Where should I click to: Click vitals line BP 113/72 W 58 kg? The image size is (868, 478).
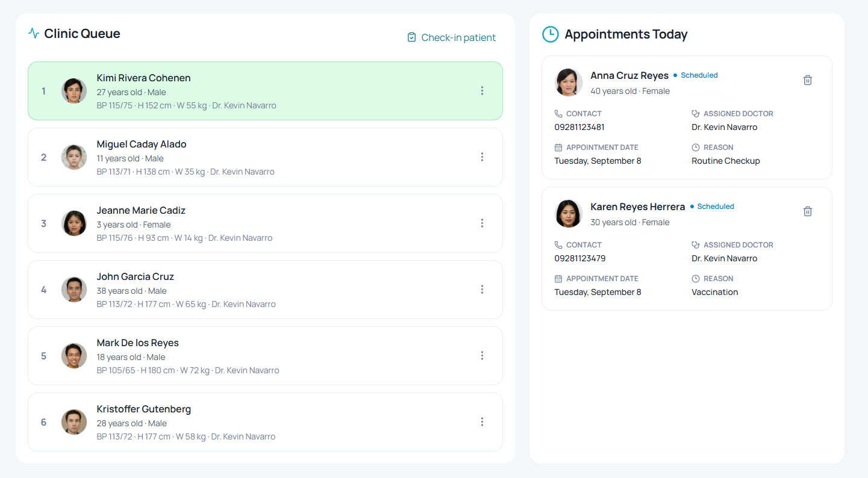coord(186,436)
